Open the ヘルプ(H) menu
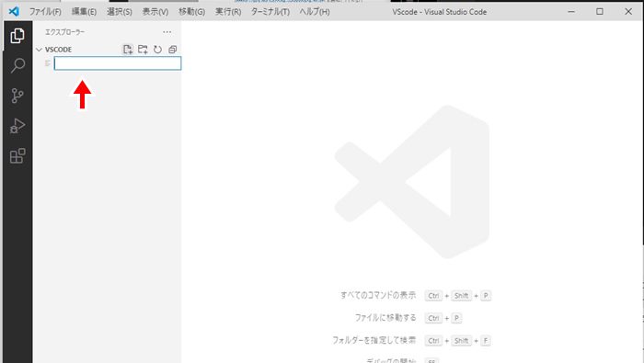 pyautogui.click(x=315, y=12)
